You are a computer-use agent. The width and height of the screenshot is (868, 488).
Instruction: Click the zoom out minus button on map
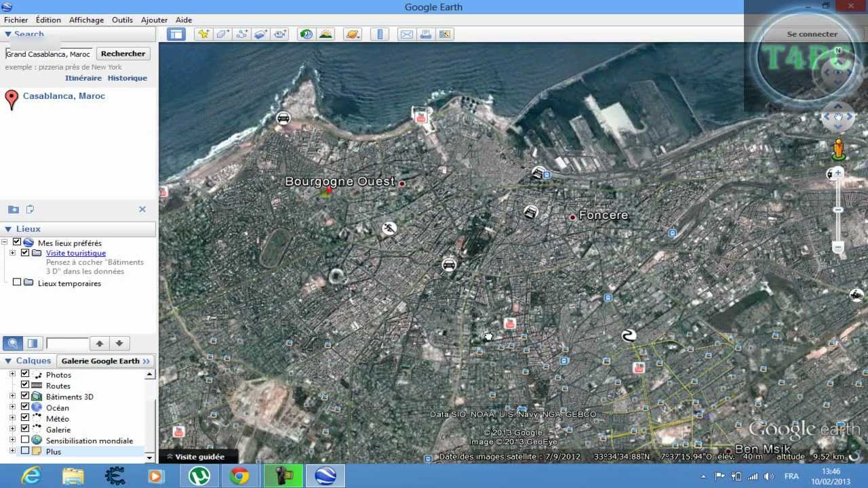tap(838, 247)
